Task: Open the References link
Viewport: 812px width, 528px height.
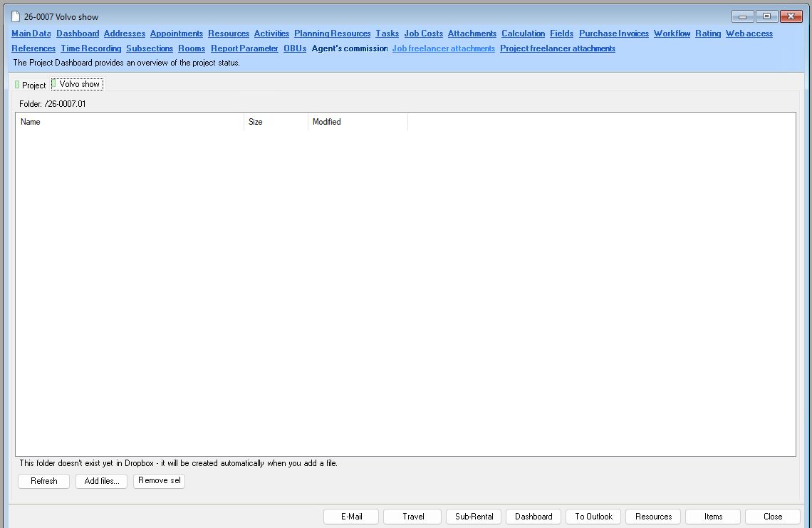Action: click(x=33, y=48)
